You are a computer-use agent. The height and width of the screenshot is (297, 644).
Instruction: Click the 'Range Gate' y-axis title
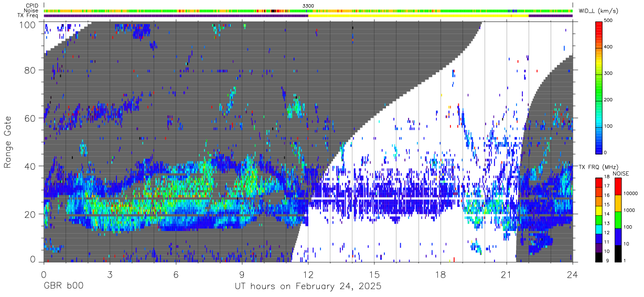(8, 142)
